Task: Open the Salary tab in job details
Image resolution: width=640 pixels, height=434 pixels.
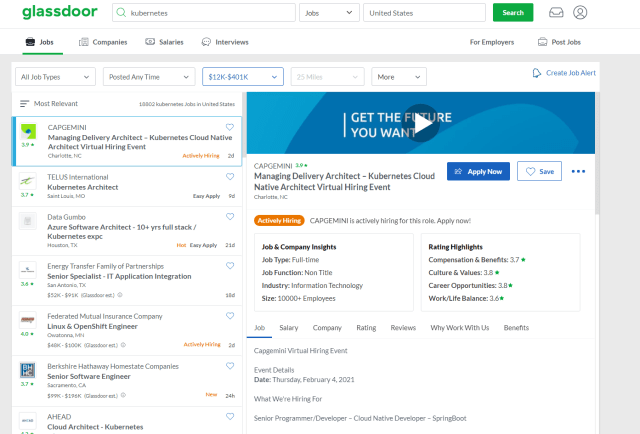Action: click(289, 327)
